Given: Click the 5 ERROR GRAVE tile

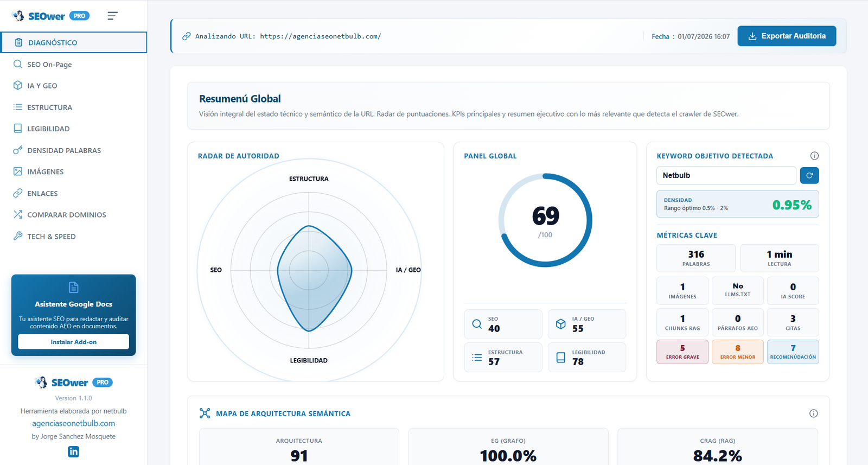Looking at the screenshot, I should point(682,352).
